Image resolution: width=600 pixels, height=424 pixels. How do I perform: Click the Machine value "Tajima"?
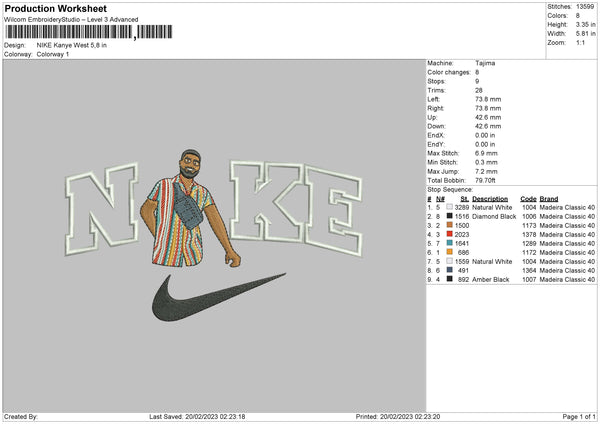pos(485,63)
